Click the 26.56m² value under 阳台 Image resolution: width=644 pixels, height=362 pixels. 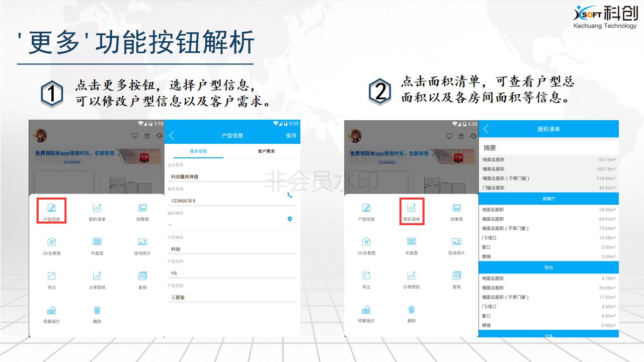pyautogui.click(x=607, y=288)
